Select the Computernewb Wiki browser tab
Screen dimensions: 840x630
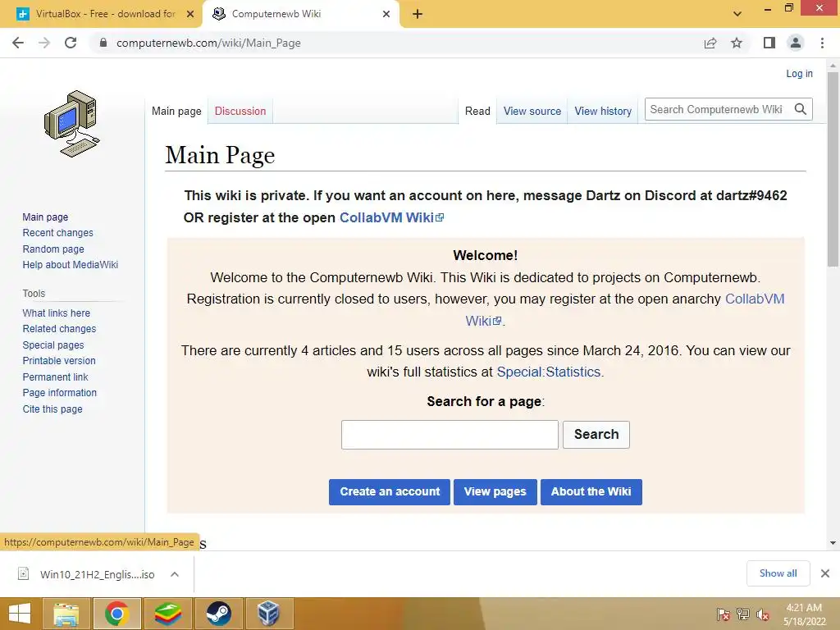300,14
